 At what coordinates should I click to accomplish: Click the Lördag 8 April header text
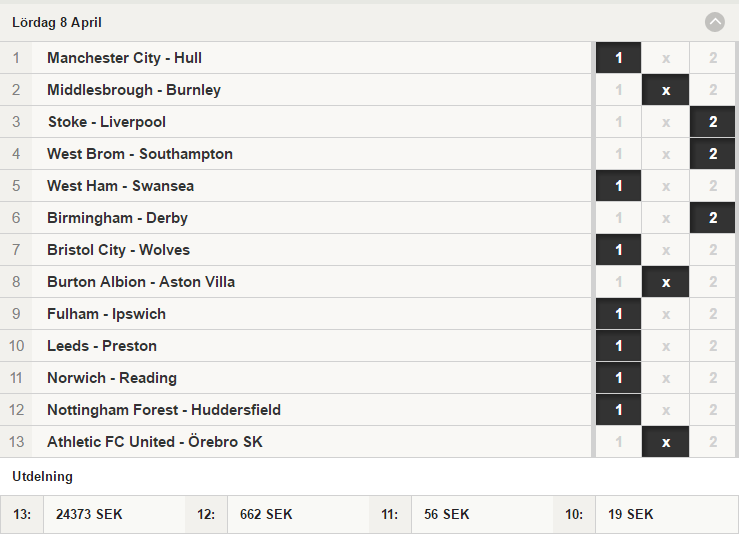click(x=57, y=22)
